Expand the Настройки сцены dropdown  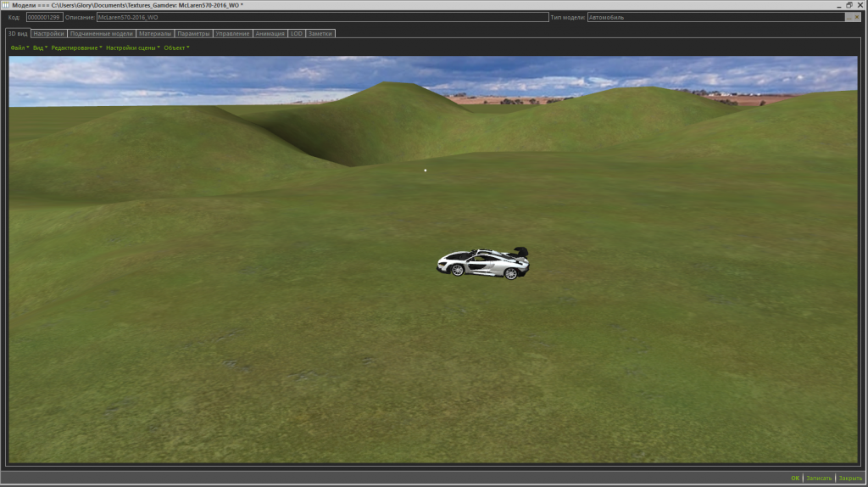click(133, 48)
